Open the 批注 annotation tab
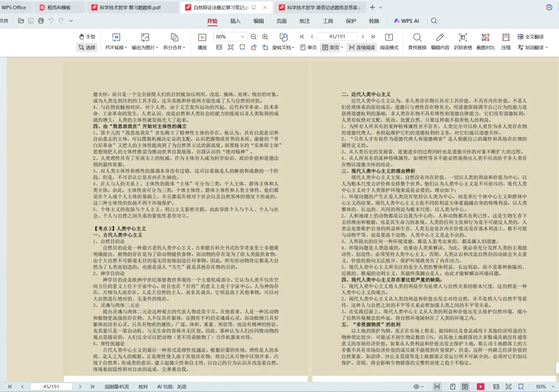559x392 pixels. [305, 21]
